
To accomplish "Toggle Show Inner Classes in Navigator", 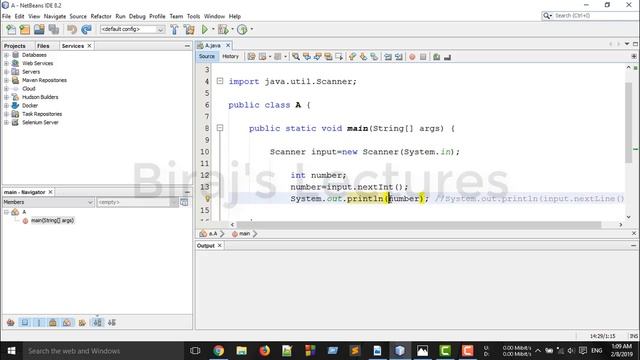I will 67,322.
